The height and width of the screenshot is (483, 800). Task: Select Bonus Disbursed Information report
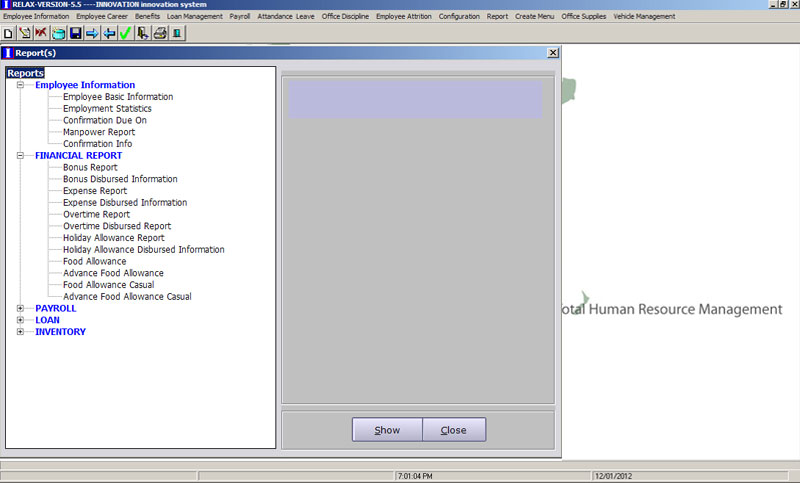pos(120,179)
